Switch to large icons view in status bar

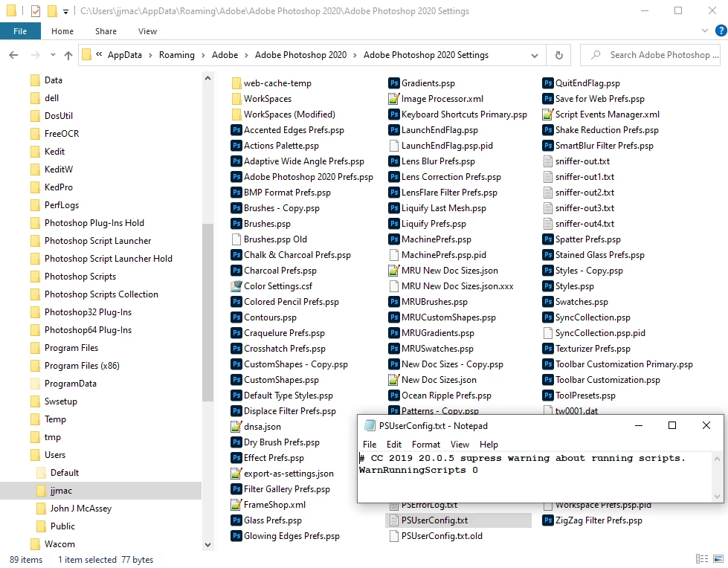(x=718, y=559)
